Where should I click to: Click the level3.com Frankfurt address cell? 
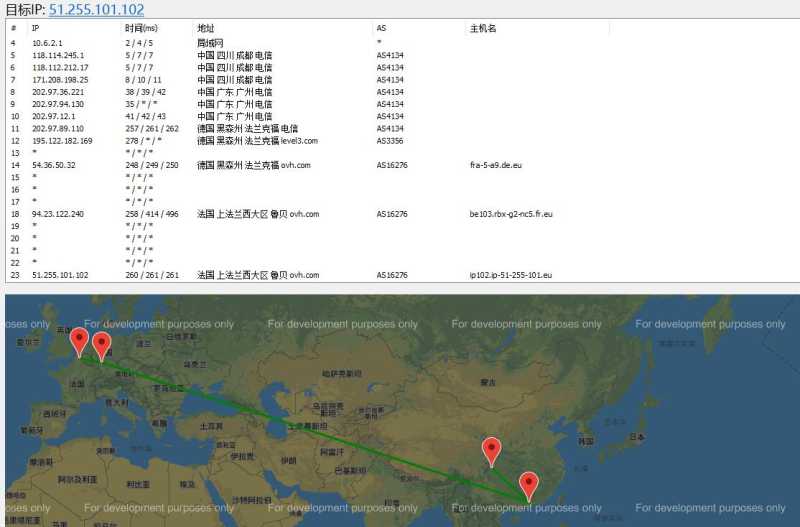(x=257, y=141)
